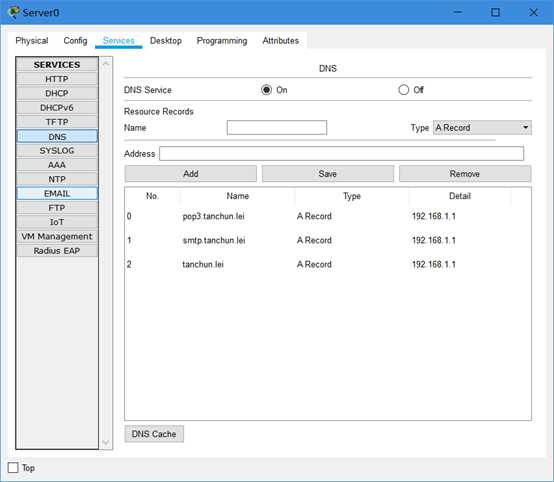The width and height of the screenshot is (554, 482).
Task: Enable the Top checkbox
Action: [13, 468]
